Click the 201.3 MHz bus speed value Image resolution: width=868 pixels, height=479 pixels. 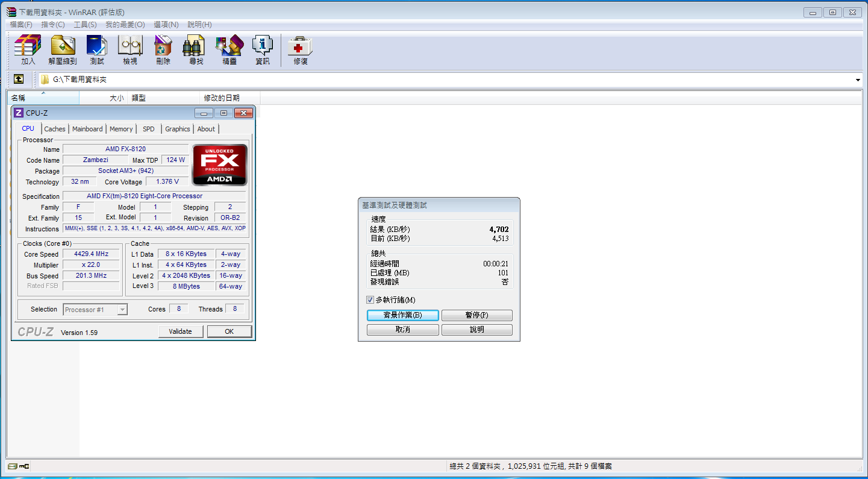coord(91,275)
